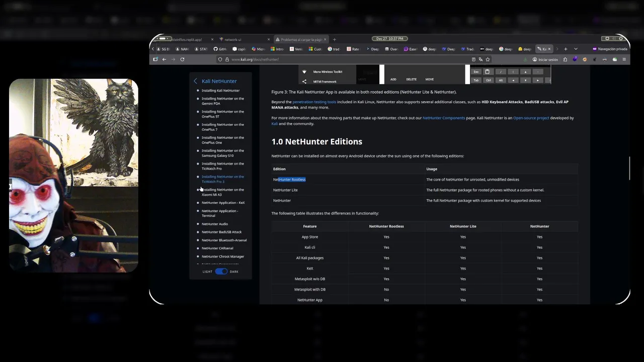
Task: Open NetHunter Application - KeX sidebar link
Action: pos(223,203)
